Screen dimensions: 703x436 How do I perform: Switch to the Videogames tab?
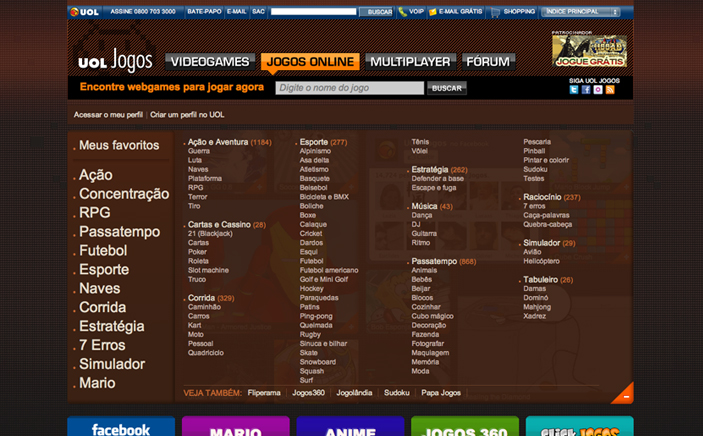pyautogui.click(x=210, y=61)
